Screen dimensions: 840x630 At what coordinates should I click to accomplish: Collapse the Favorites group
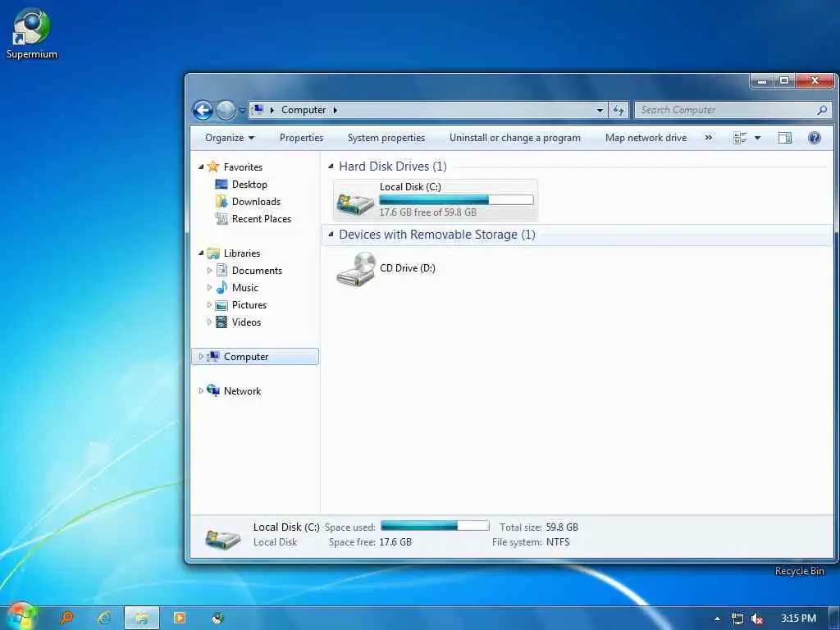coord(201,167)
